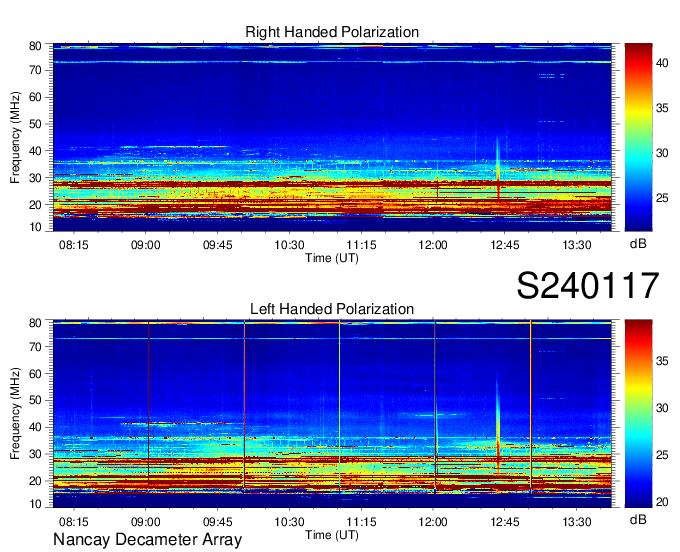Click 12:00 on the Left Handed time axis
Screen dimensions: 680x552
pyautogui.click(x=433, y=522)
